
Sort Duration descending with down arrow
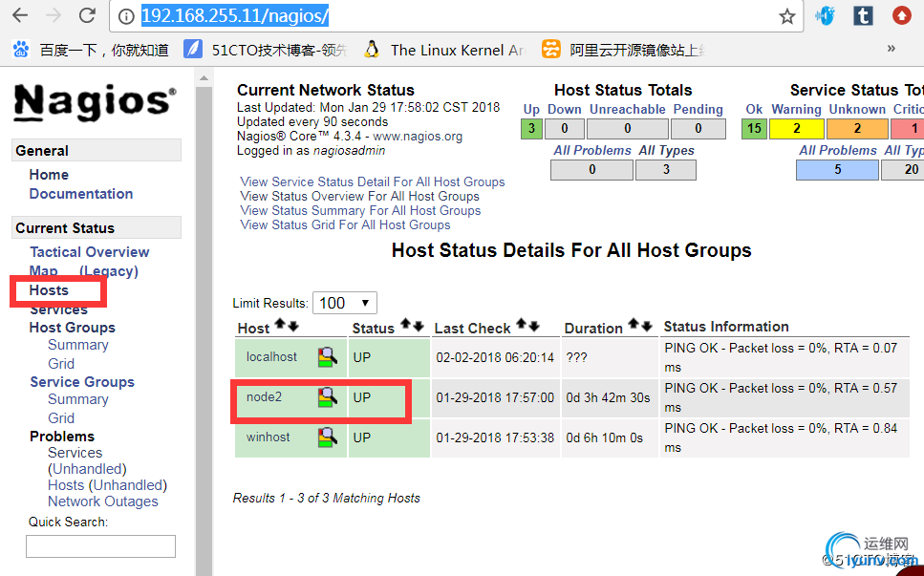[647, 326]
